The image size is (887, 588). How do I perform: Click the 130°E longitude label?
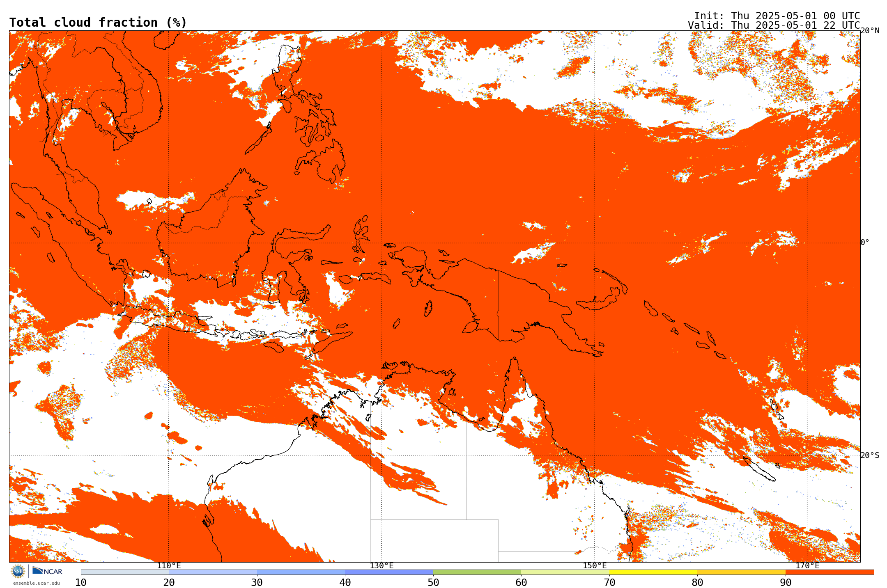tap(381, 566)
